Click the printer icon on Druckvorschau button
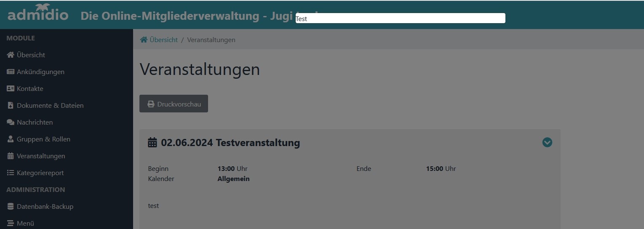Screen dimensions: 644x229 [x=151, y=104]
